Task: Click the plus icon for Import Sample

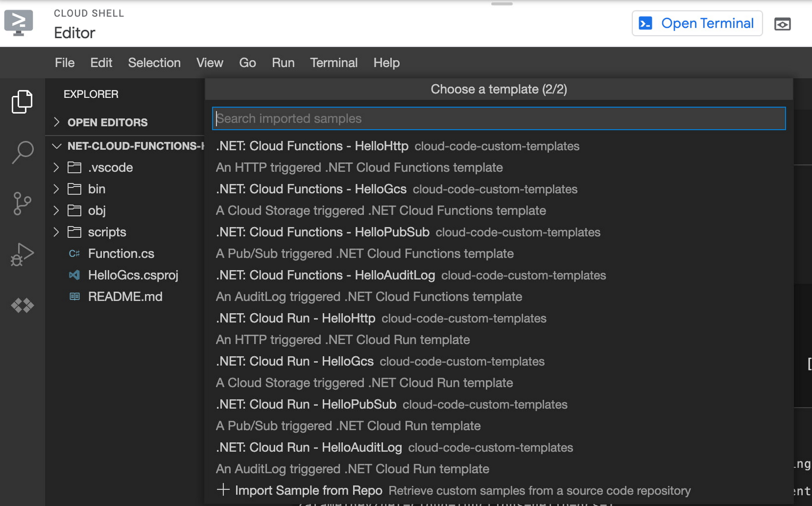Action: 223,490
